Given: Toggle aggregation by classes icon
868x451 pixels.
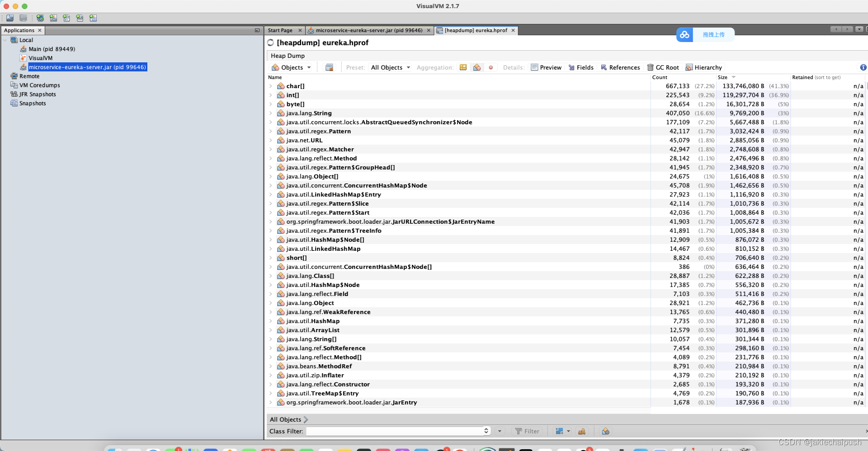Looking at the screenshot, I should pyautogui.click(x=477, y=67).
